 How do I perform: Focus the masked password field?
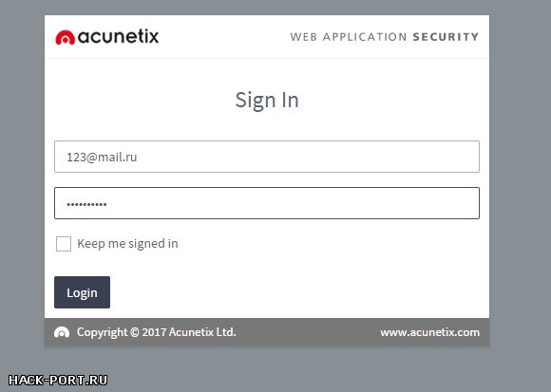click(267, 203)
